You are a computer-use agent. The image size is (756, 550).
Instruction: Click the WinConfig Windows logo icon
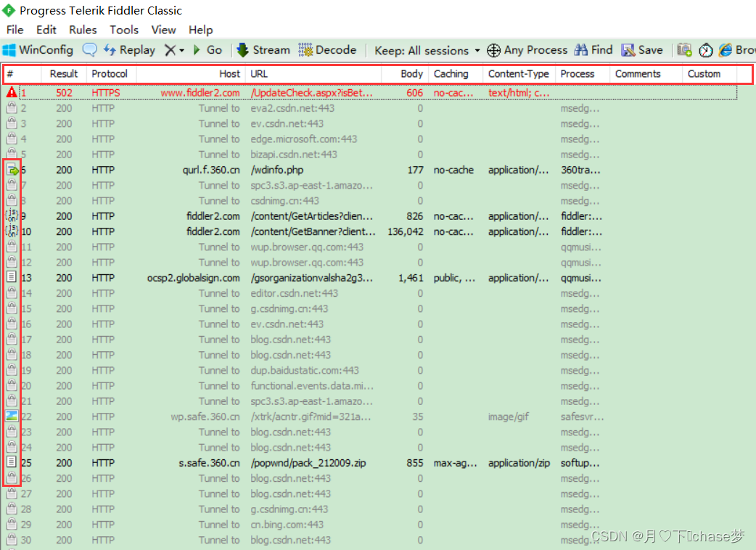tap(9, 50)
